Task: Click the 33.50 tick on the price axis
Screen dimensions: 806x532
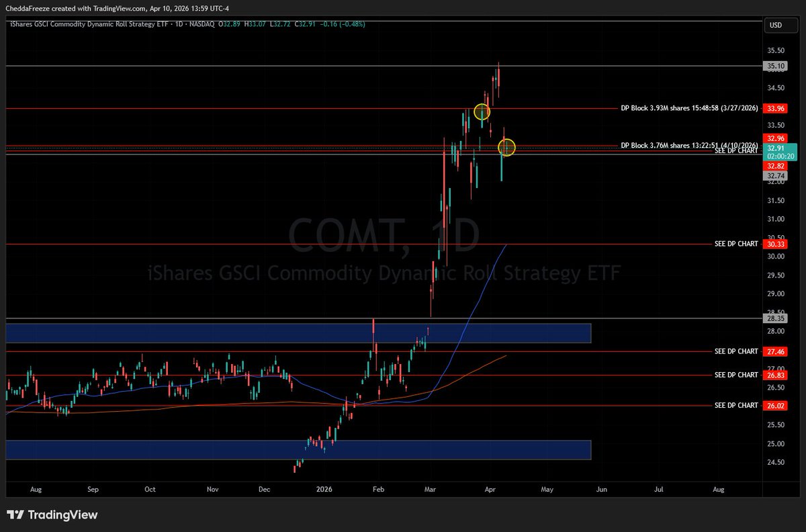Action: [x=776, y=126]
